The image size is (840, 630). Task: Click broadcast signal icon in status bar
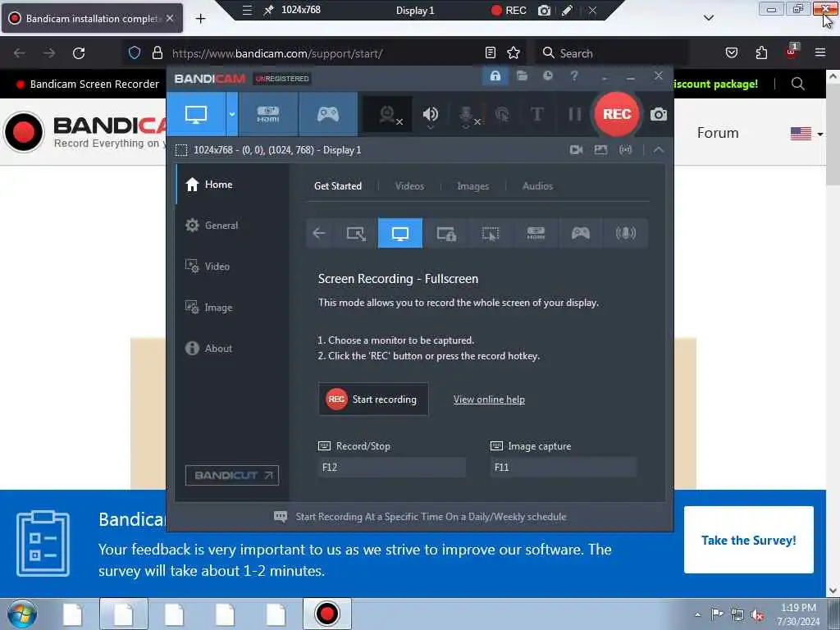click(625, 150)
